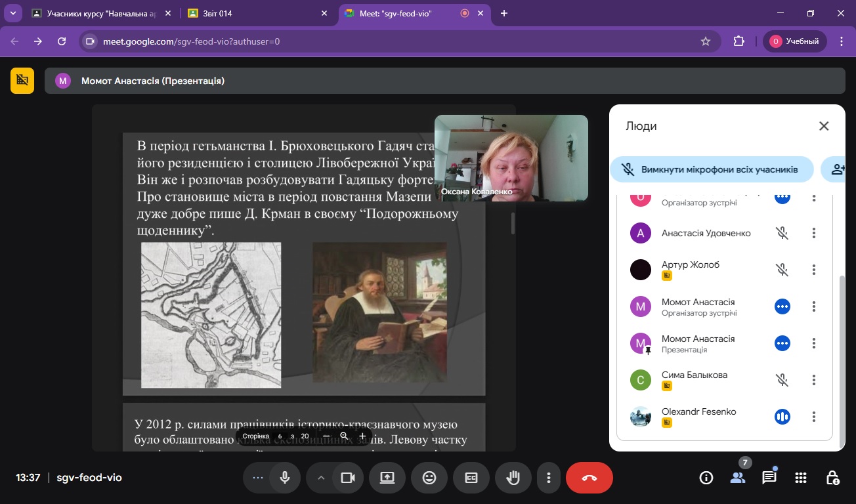Open the emoji reactions button

coord(429,478)
